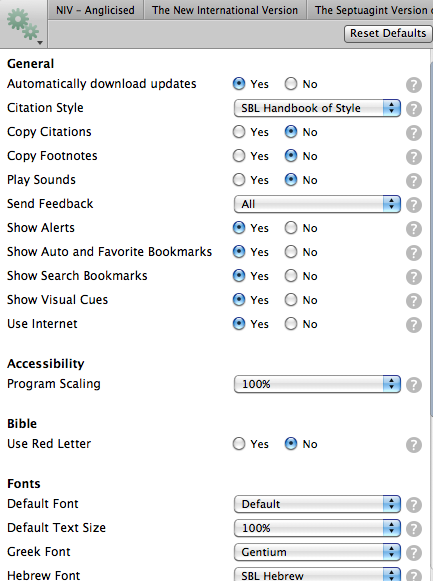The height and width of the screenshot is (581, 433).
Task: Enable Copy Citations by selecting Yes
Action: (239, 132)
